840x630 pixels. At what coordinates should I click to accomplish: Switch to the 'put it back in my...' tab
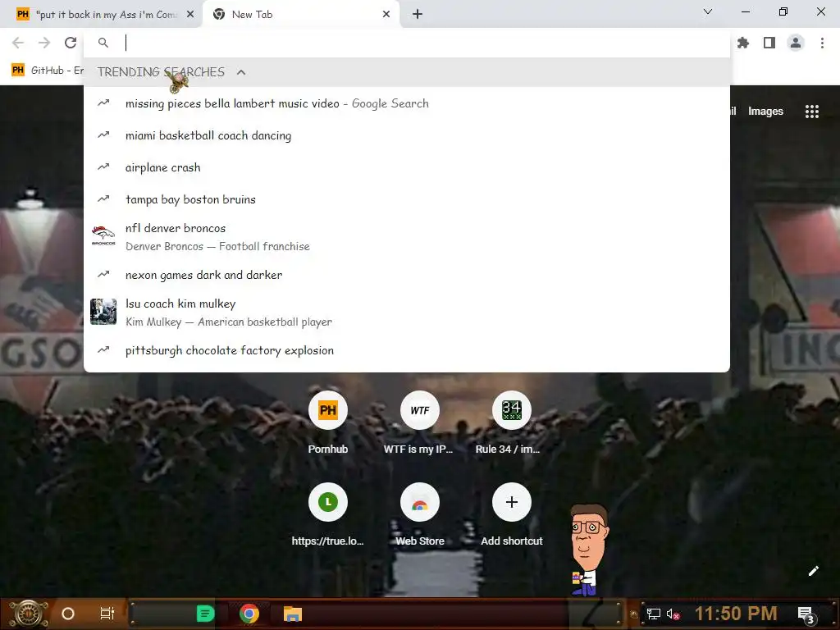pyautogui.click(x=102, y=15)
